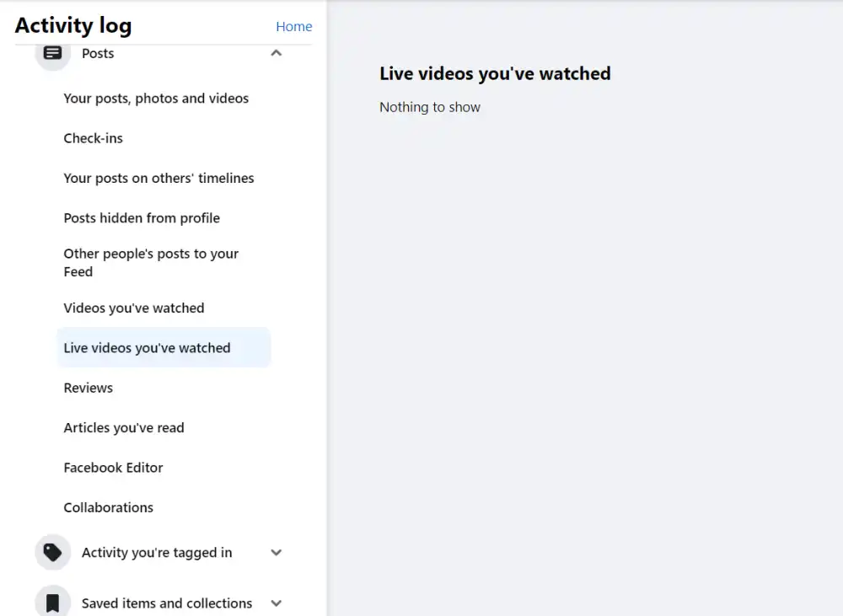Viewport: 843px width, 616px height.
Task: Expand the Saved items and collections section
Action: tap(276, 603)
